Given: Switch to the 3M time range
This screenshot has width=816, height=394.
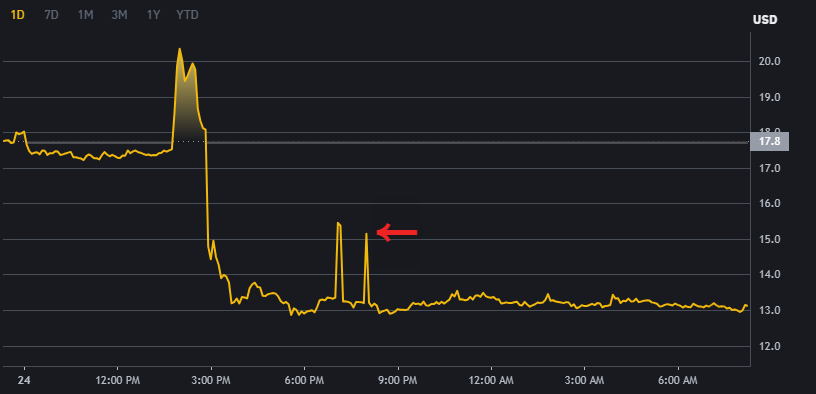Looking at the screenshot, I should click(x=119, y=15).
